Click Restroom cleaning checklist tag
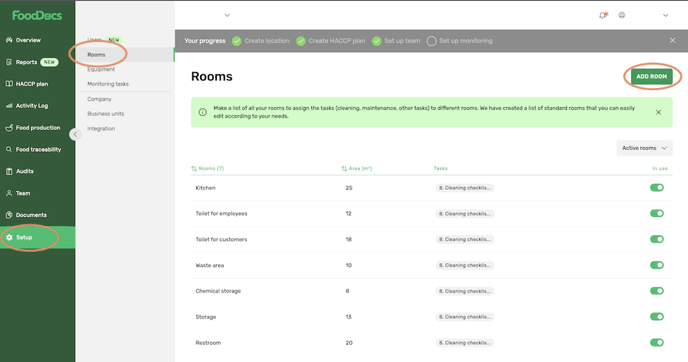 point(465,343)
